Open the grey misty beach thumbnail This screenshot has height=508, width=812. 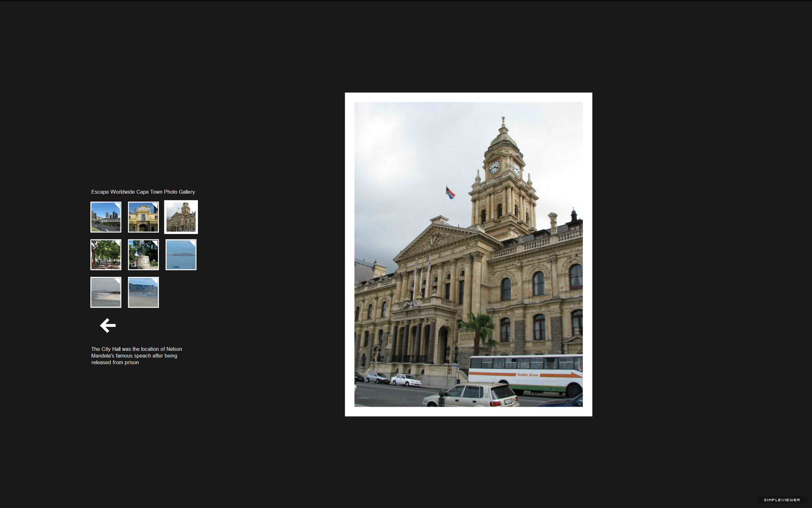coord(106,292)
